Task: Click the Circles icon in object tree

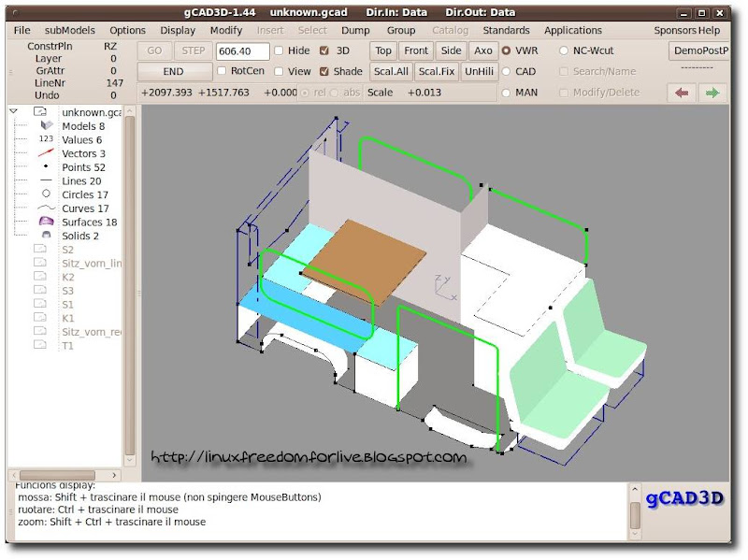Action: 46,194
